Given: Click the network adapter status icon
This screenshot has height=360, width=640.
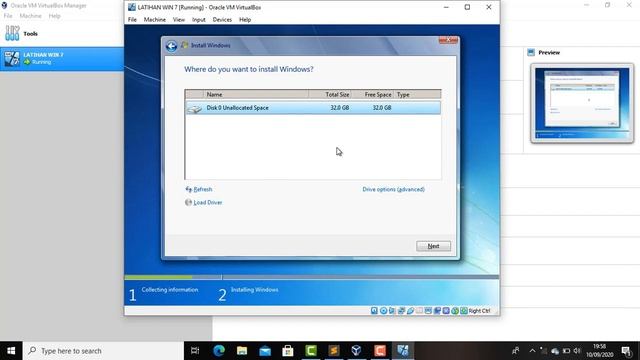Looking at the screenshot, I should pos(401,311).
